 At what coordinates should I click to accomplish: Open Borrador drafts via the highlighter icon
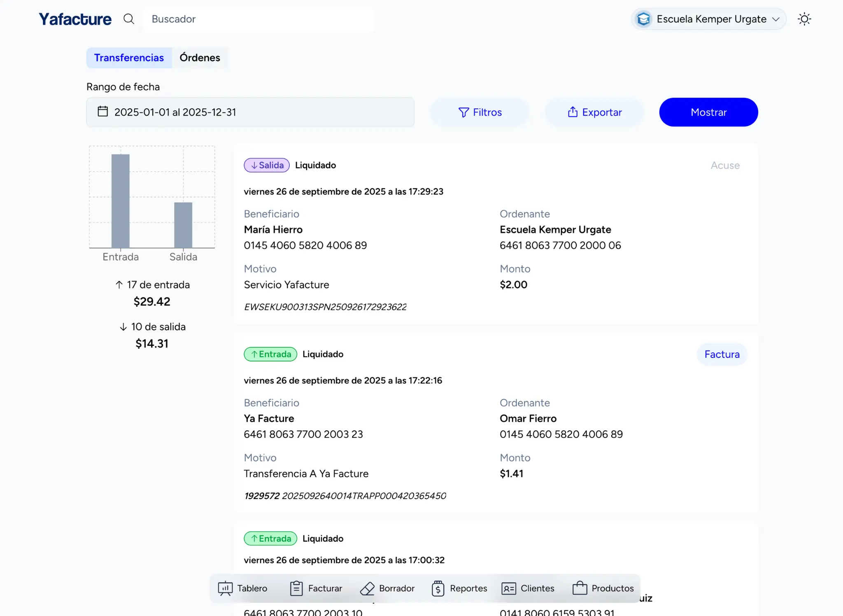[x=368, y=588]
